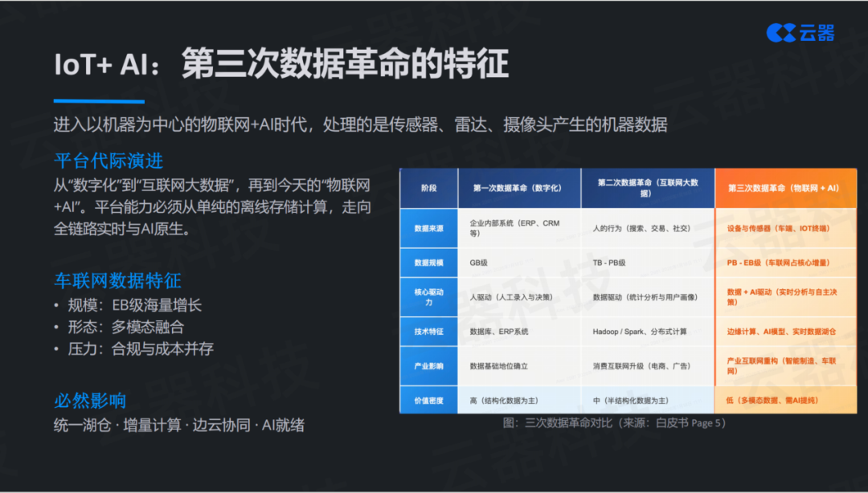This screenshot has height=493, width=868.
Task: Click heading "必然影响"
Action: click(90, 401)
